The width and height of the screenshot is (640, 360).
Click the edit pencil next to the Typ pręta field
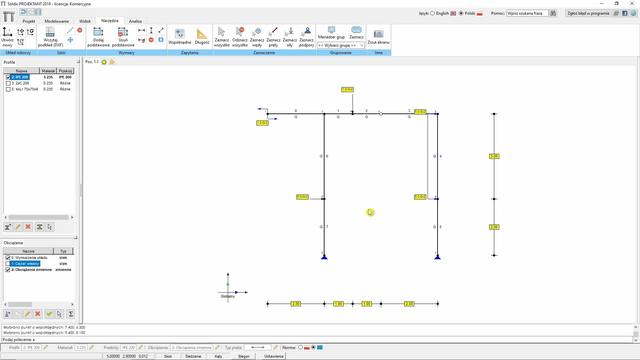click(x=276, y=348)
